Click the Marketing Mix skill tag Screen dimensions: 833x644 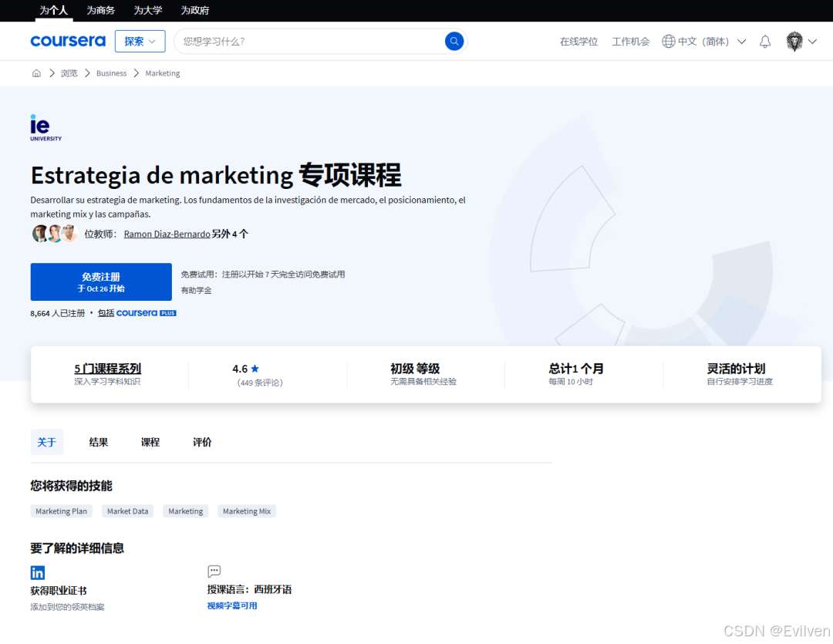tap(247, 511)
